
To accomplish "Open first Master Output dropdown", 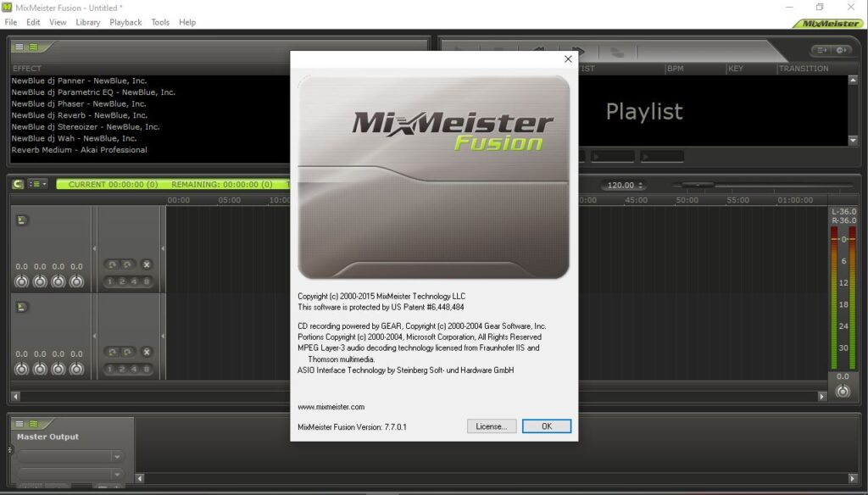I will [70, 457].
